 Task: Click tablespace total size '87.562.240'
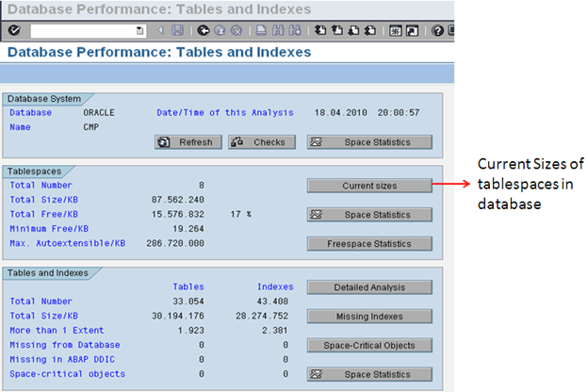point(178,200)
